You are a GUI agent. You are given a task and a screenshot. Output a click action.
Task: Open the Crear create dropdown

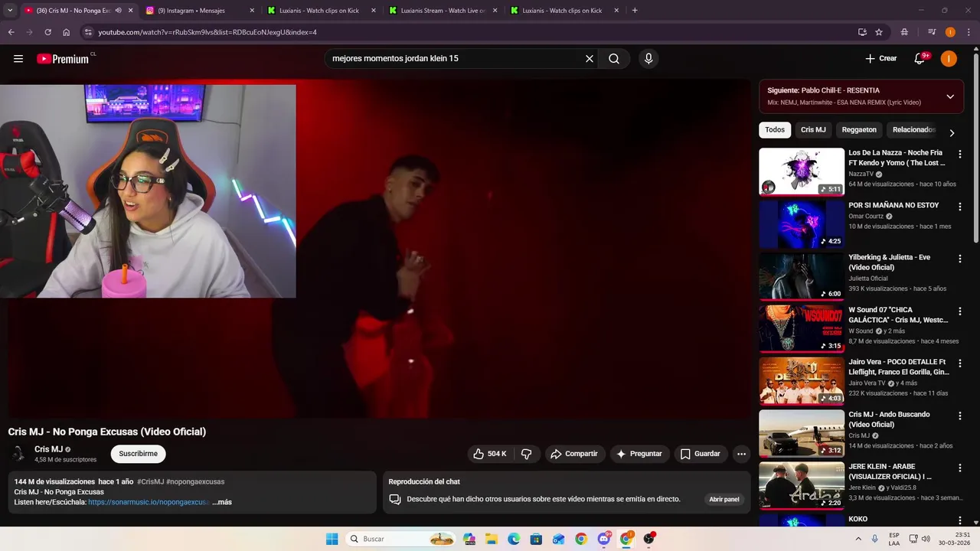pos(881,59)
